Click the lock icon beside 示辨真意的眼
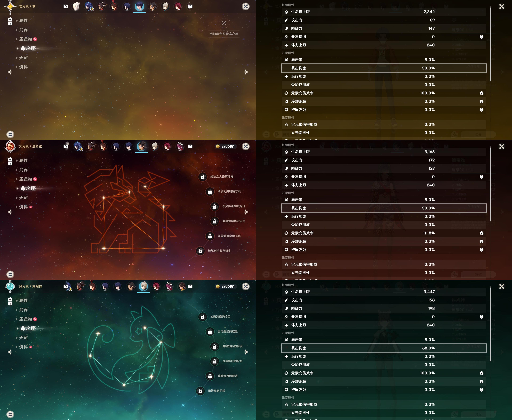Image resolution: width=512 pixels, height=420 pixels. click(200, 391)
